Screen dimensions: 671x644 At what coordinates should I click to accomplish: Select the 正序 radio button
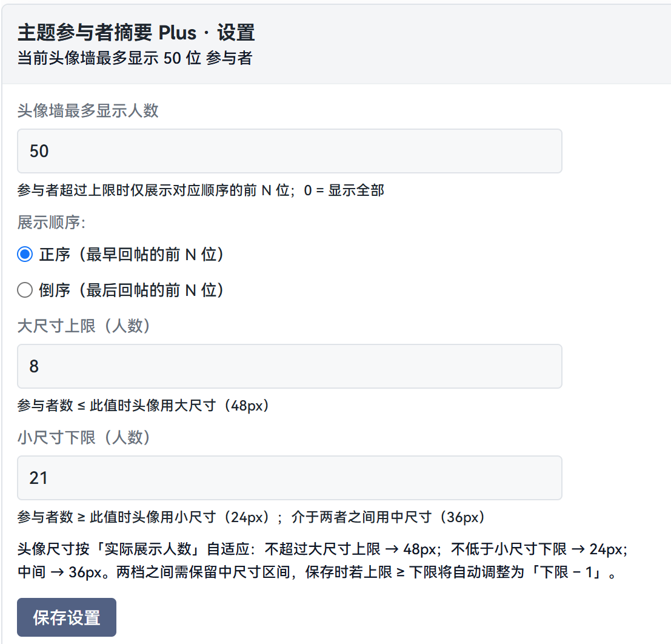[25, 254]
